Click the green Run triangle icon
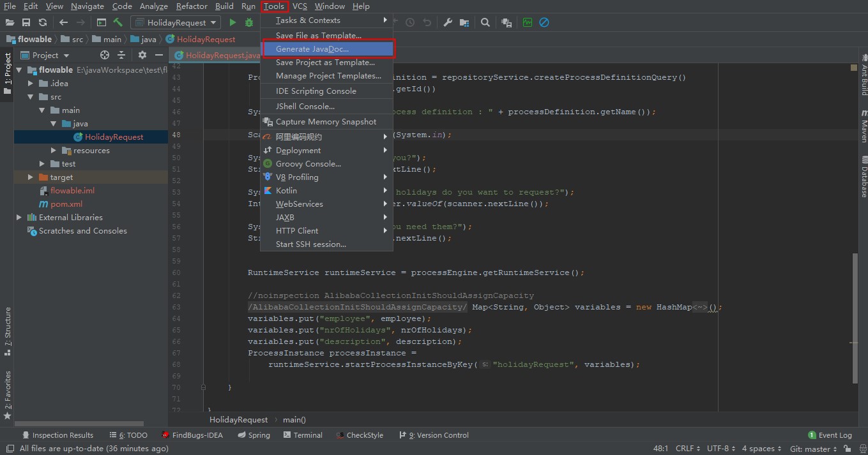The height and width of the screenshot is (455, 868). point(232,22)
